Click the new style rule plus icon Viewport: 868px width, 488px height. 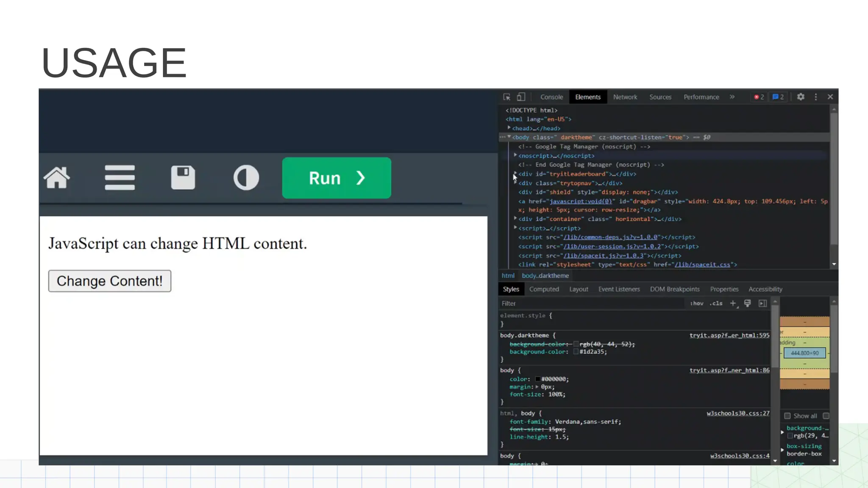(733, 303)
